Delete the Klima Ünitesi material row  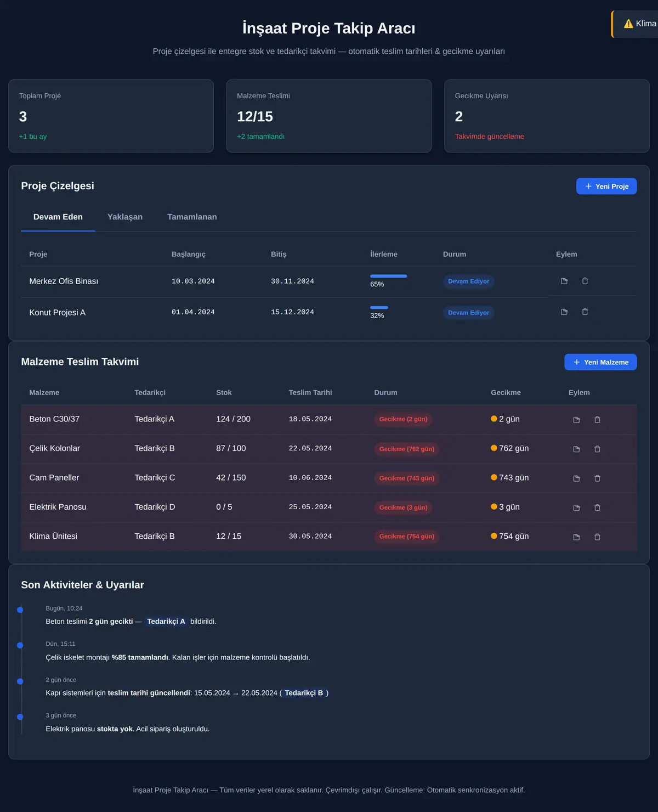[x=597, y=537]
